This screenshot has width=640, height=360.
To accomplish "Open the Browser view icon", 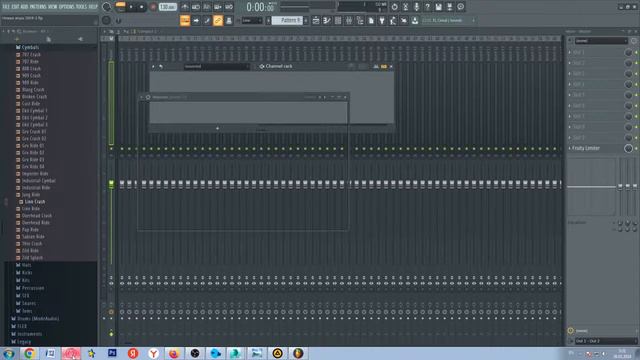I will [360, 20].
